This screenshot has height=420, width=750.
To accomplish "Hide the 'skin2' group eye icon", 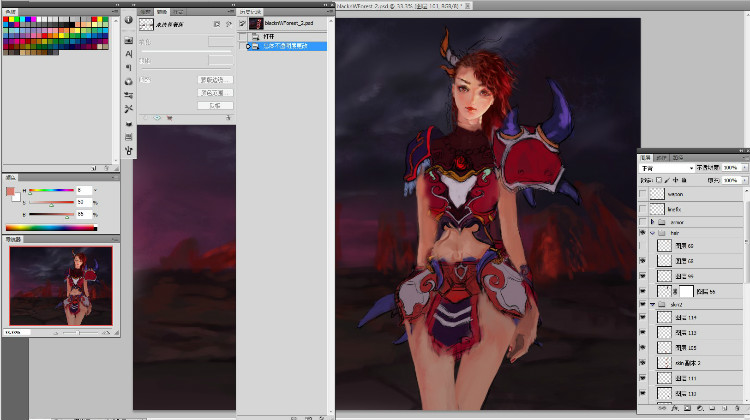I will click(x=642, y=304).
